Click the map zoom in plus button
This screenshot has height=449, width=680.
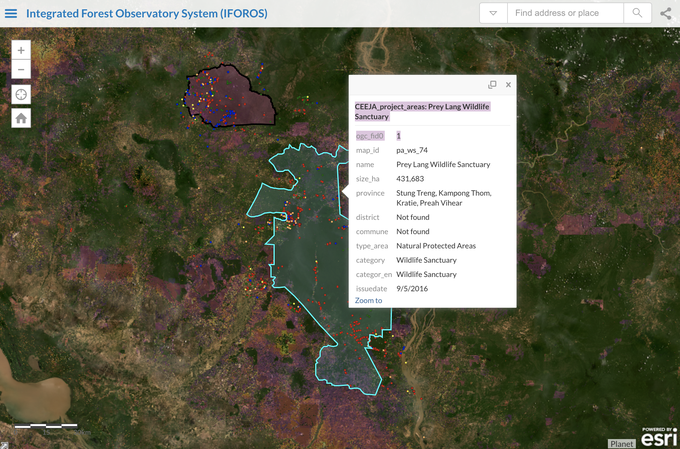(21, 49)
